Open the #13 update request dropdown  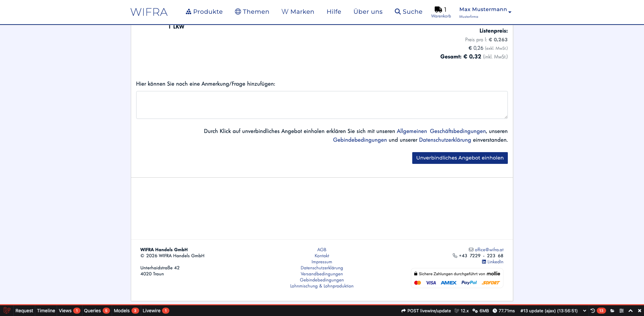[584, 311]
